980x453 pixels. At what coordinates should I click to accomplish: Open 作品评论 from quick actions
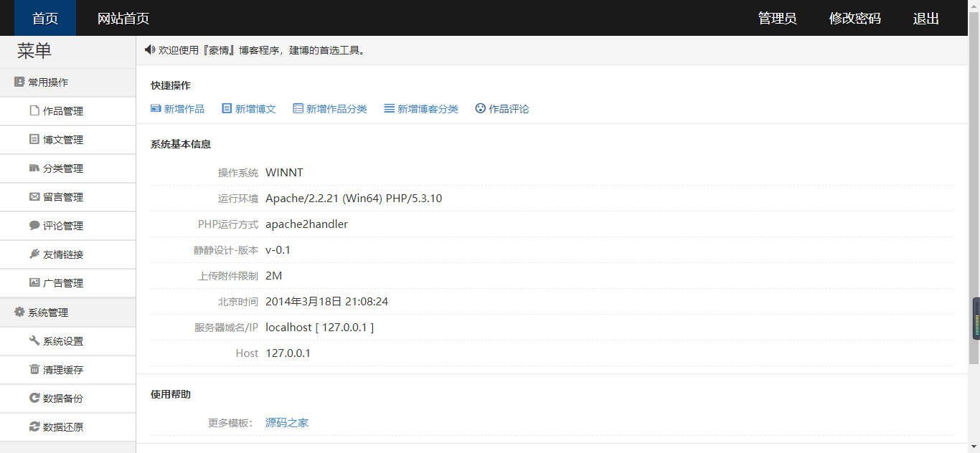501,108
